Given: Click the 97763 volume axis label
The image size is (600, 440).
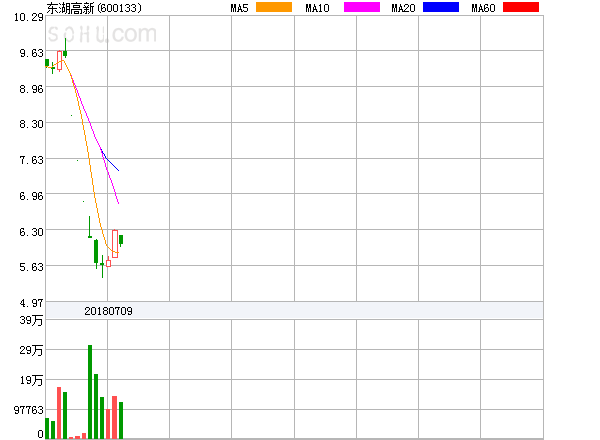Looking at the screenshot, I should [x=29, y=411].
